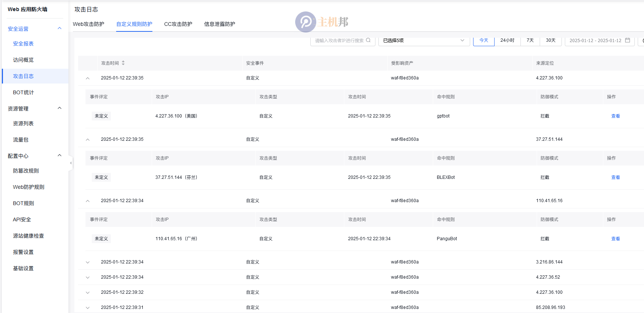The height and width of the screenshot is (313, 644).
Task: Open API安全 in the sidebar
Action: [22, 220]
